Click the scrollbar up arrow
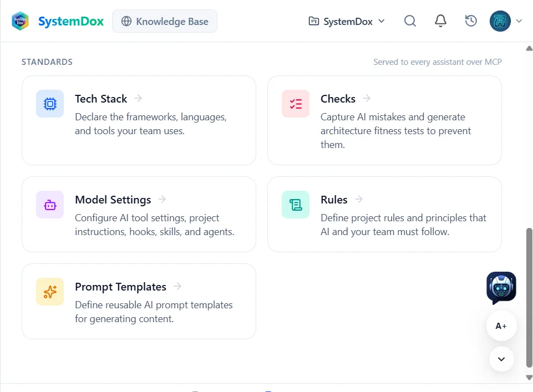 click(529, 48)
